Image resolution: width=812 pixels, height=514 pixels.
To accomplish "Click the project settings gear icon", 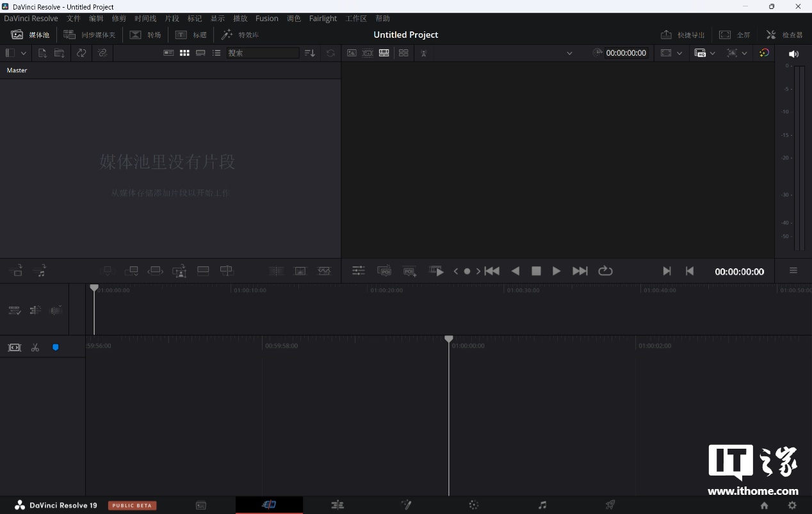I will 792,505.
